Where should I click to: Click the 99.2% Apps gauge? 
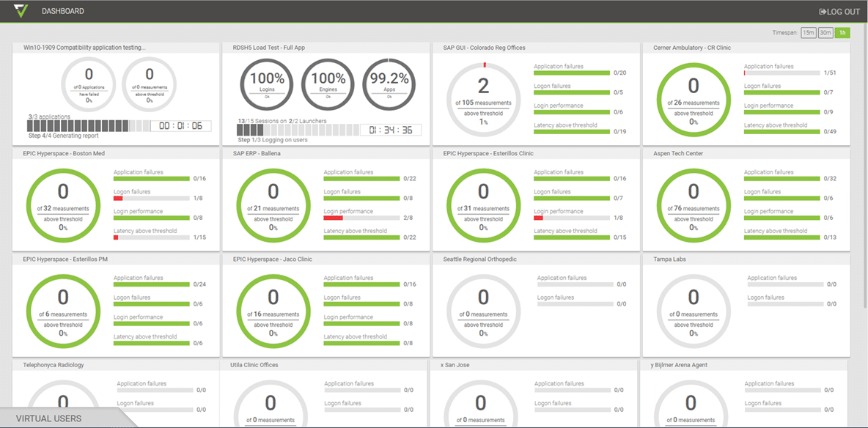click(390, 84)
